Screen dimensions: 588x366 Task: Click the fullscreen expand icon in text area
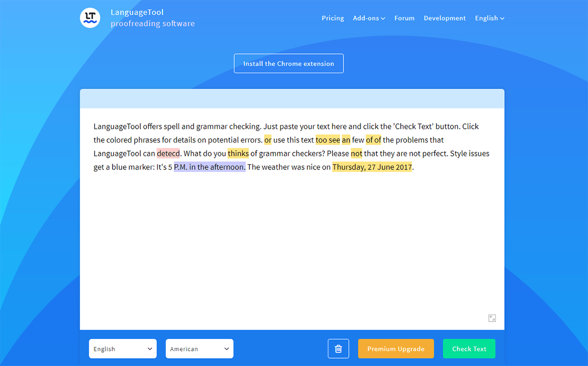492,318
